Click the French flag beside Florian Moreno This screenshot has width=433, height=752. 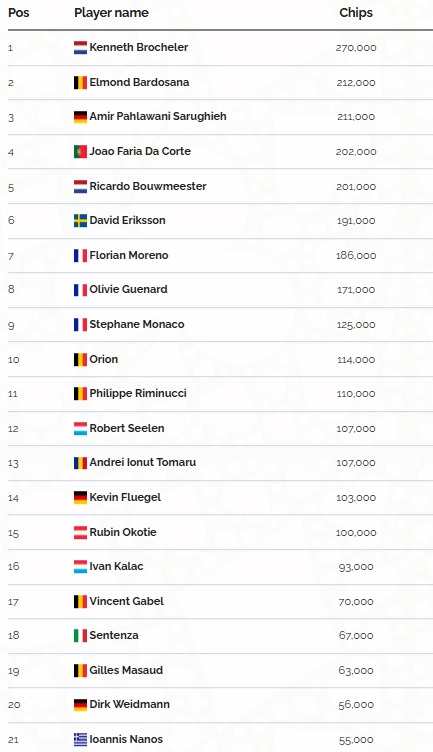[81, 256]
